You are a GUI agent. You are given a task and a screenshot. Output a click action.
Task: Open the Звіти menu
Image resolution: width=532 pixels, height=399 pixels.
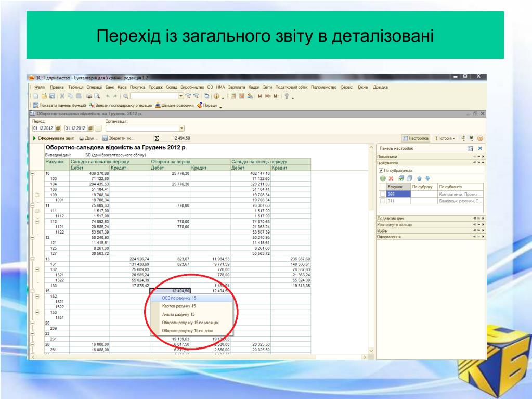click(267, 87)
